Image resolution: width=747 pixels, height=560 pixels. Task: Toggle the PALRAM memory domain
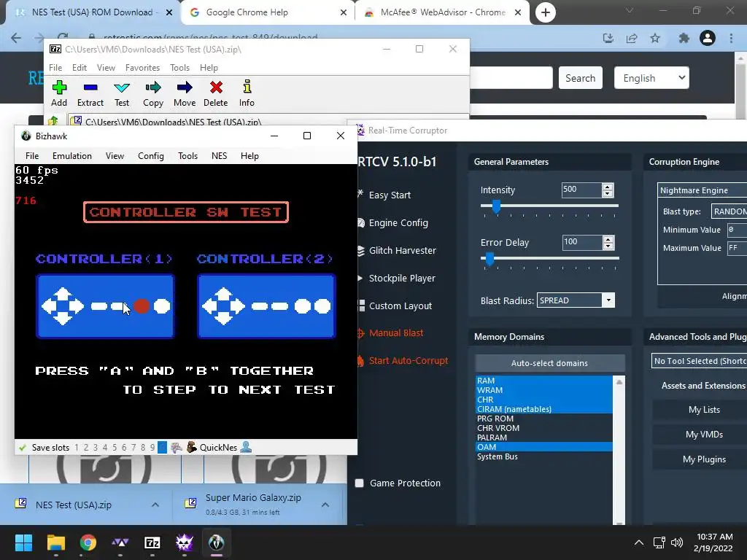pyautogui.click(x=543, y=437)
